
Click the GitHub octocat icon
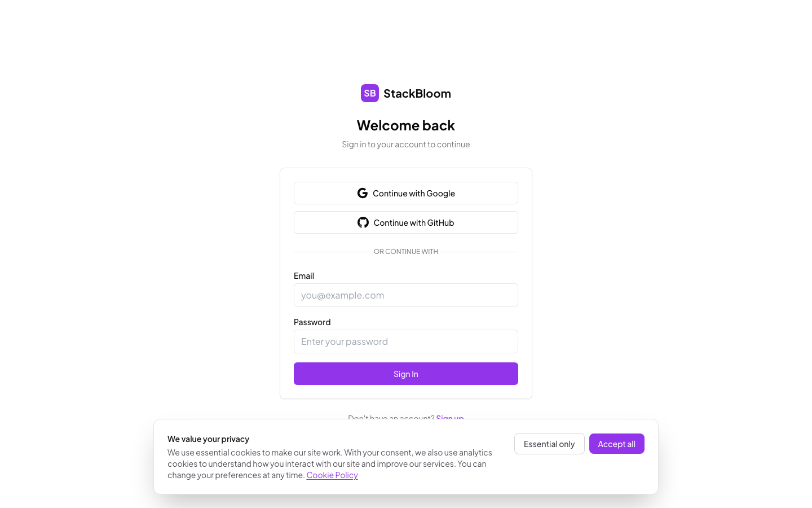pyautogui.click(x=363, y=222)
